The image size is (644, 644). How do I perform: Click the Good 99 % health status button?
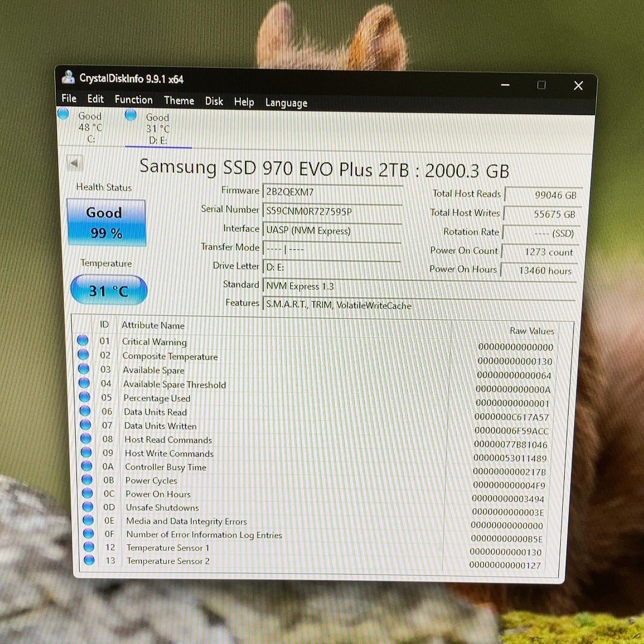pos(106,222)
